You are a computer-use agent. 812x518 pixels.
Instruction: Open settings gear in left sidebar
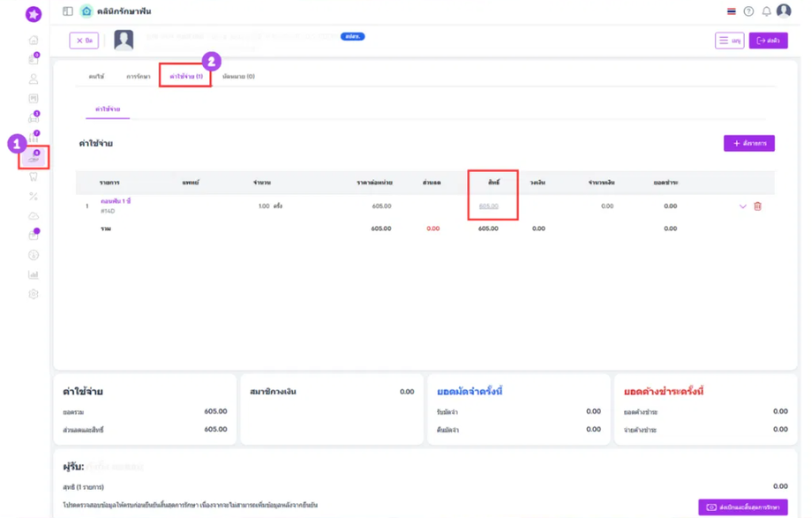point(34,295)
